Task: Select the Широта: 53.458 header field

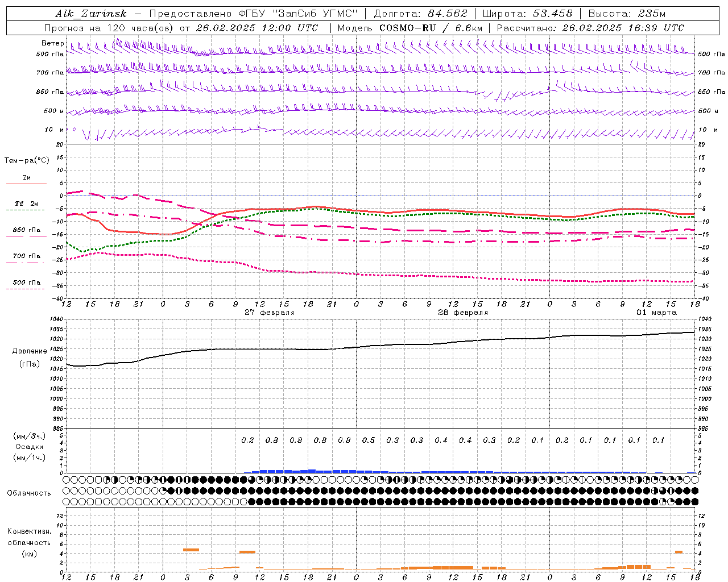Action: pos(527,14)
